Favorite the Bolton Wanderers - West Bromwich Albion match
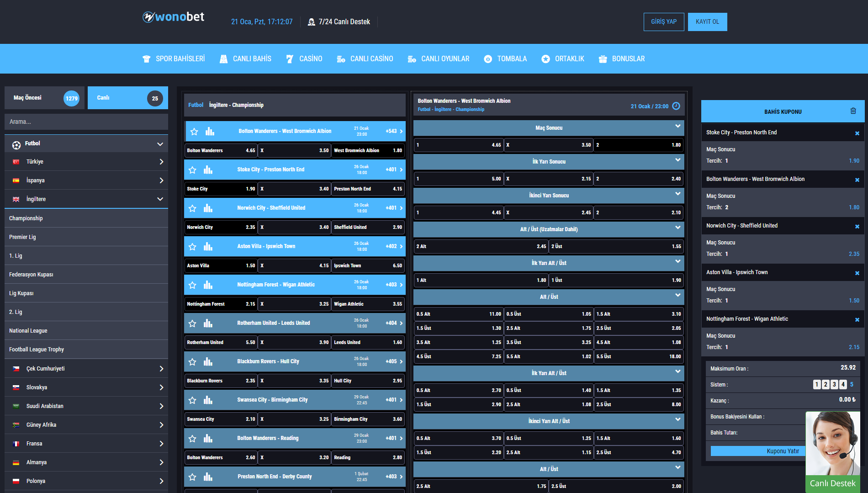The image size is (868, 493). [194, 132]
